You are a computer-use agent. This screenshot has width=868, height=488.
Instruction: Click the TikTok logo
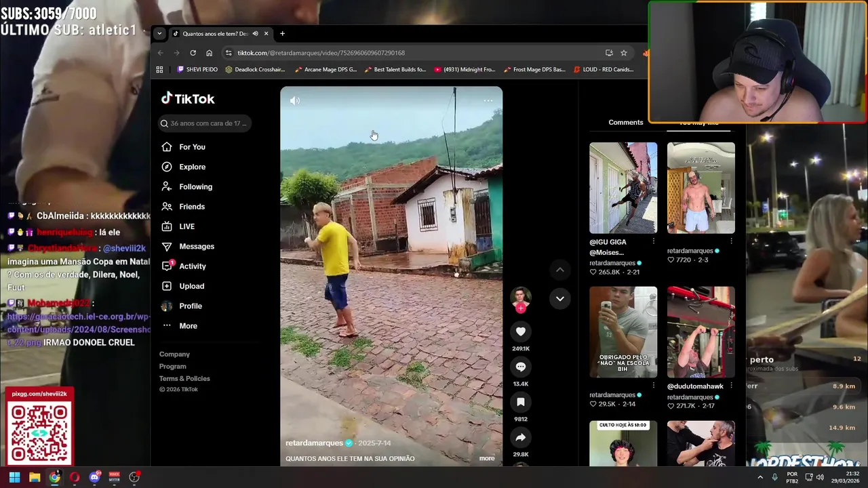tap(188, 98)
